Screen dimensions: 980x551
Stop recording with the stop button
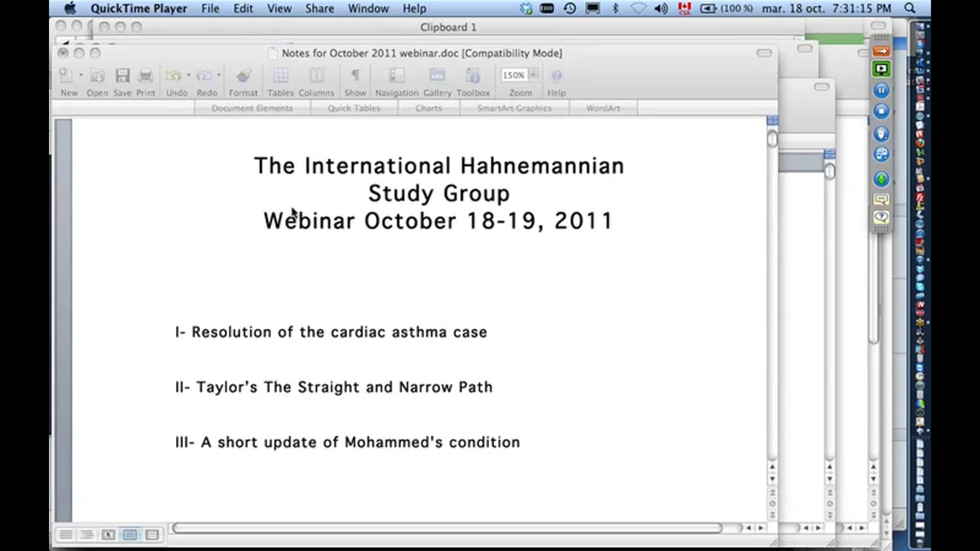click(x=881, y=111)
